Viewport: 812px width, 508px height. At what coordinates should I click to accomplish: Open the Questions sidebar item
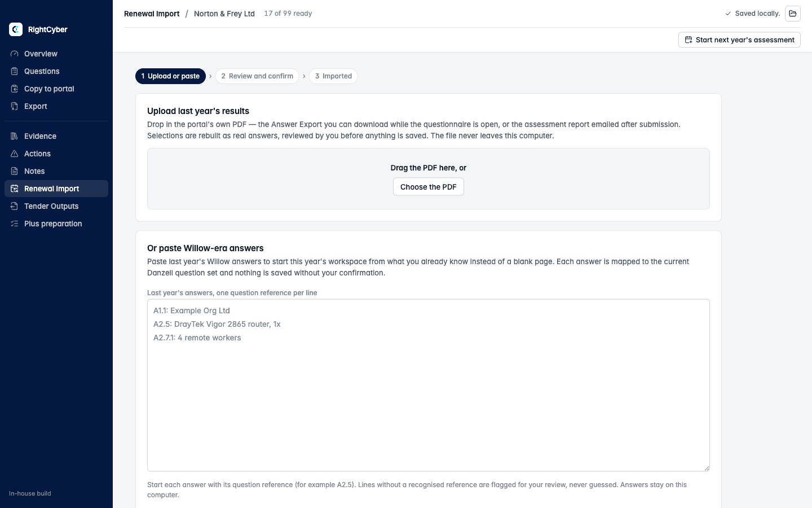point(56,71)
